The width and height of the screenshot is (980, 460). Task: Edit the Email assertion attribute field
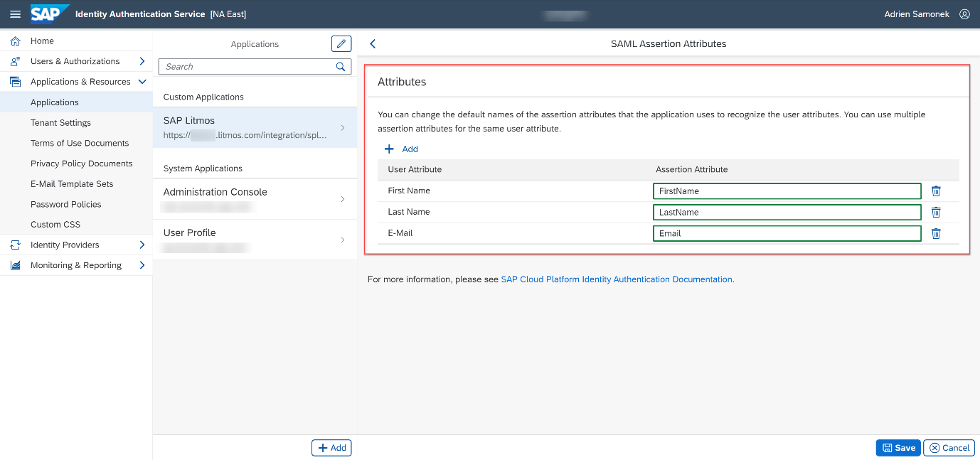pyautogui.click(x=787, y=234)
